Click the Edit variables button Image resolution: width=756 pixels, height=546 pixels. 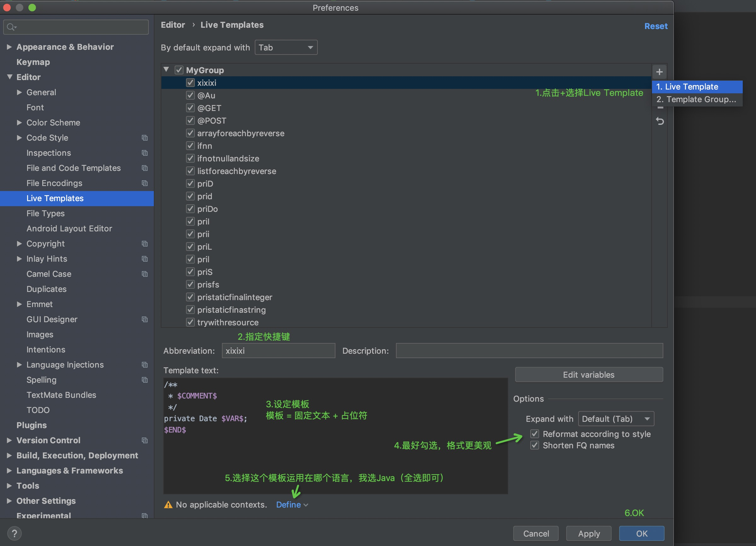588,375
